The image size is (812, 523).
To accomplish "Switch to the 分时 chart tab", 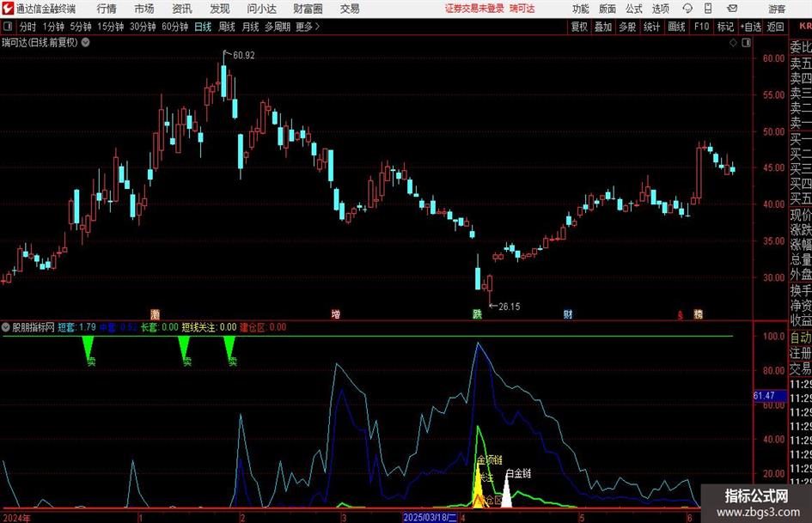I will (28, 27).
